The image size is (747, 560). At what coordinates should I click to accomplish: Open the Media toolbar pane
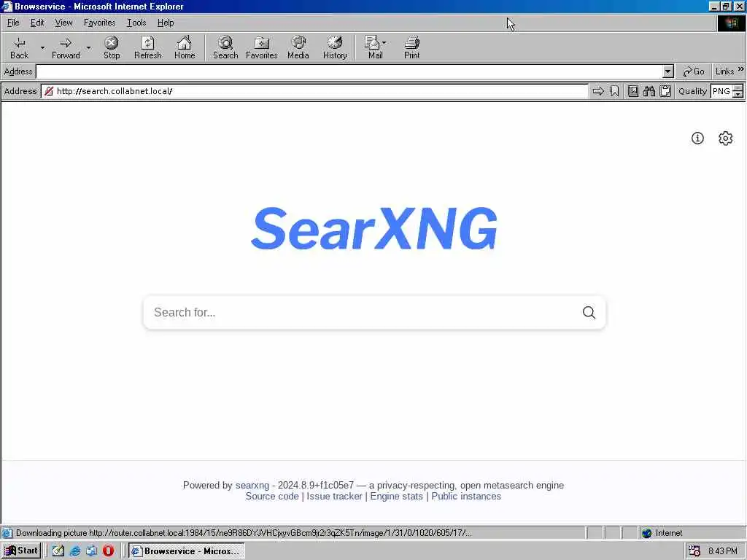click(298, 47)
